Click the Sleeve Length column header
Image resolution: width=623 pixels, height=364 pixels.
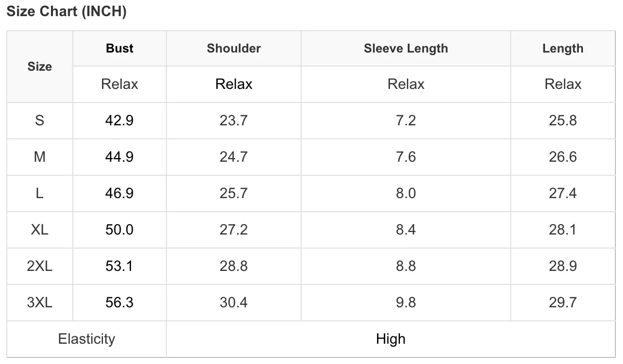pyautogui.click(x=406, y=48)
